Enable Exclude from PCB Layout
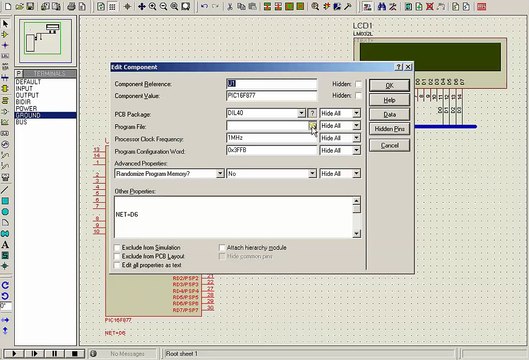 [x=117, y=256]
